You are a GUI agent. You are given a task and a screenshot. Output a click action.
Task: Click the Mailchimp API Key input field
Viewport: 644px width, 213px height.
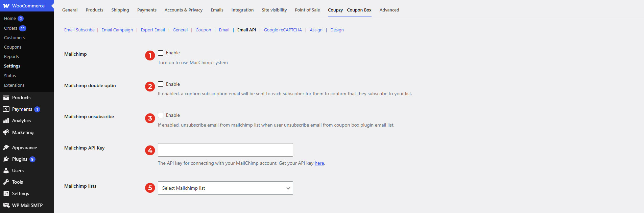[225, 150]
